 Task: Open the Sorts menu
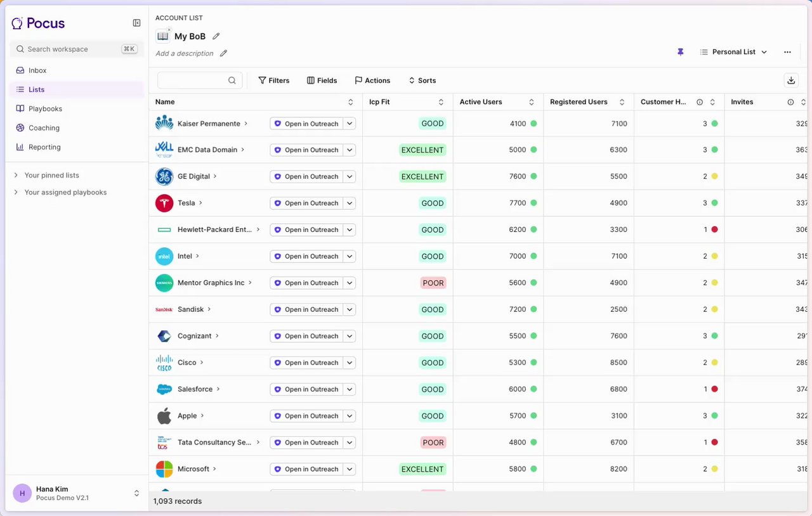click(x=422, y=81)
